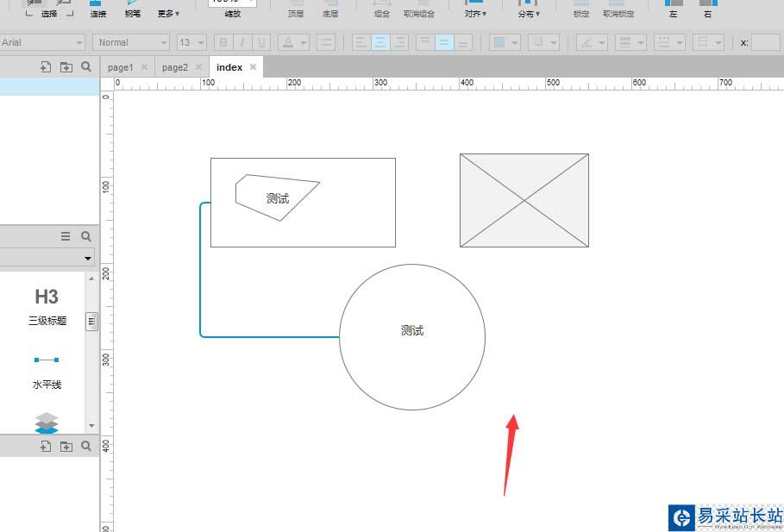Image resolution: width=784 pixels, height=532 pixels.
Task: Add a new page in pages panel
Action: tap(46, 67)
